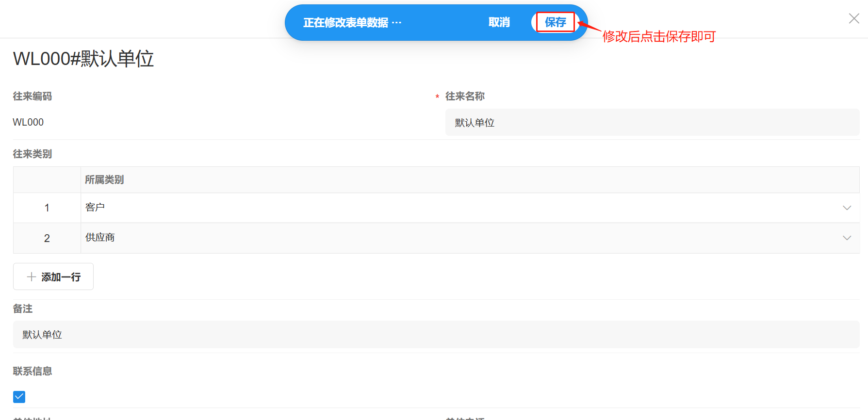868x420 pixels.
Task: Select row number 2 in the table
Action: point(47,238)
